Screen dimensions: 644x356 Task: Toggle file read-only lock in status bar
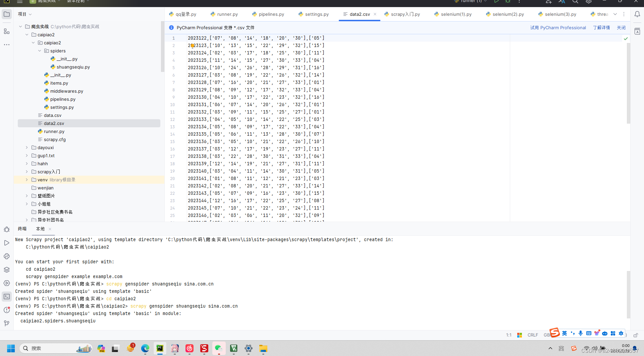point(636,335)
